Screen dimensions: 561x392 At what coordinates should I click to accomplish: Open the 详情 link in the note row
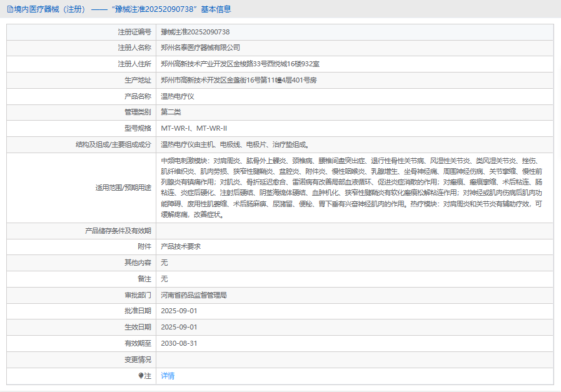pos(168,376)
